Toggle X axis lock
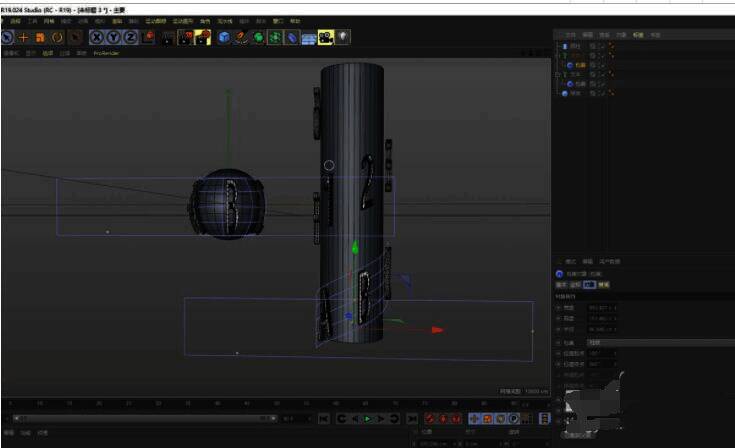This screenshot has height=448, width=735. click(97, 37)
